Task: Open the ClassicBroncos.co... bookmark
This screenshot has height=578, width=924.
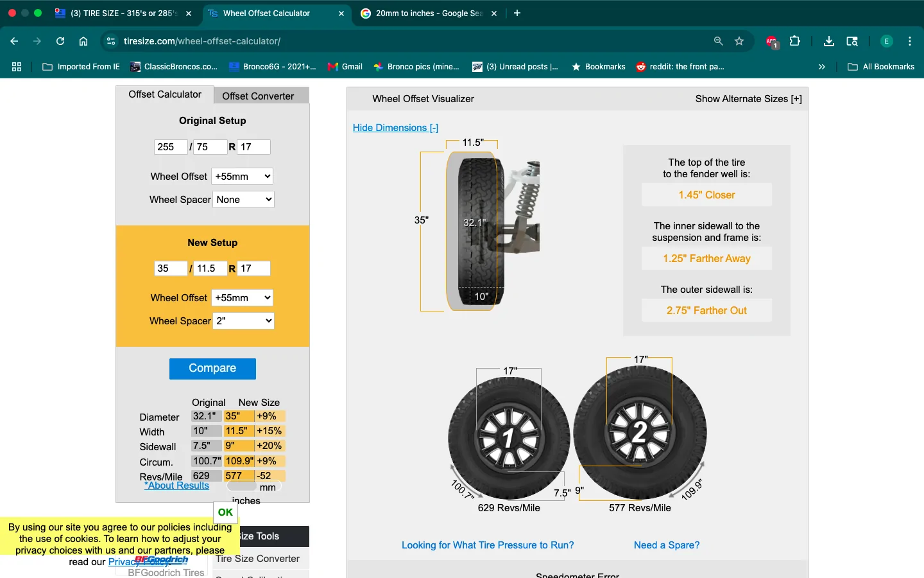Action: pyautogui.click(x=174, y=67)
